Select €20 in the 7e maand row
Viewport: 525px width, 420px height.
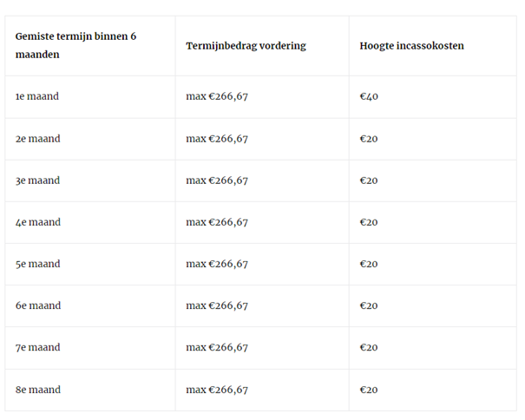point(369,347)
